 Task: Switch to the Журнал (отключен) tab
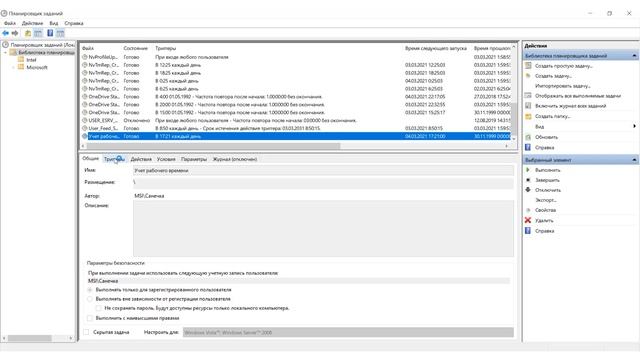[x=235, y=159]
